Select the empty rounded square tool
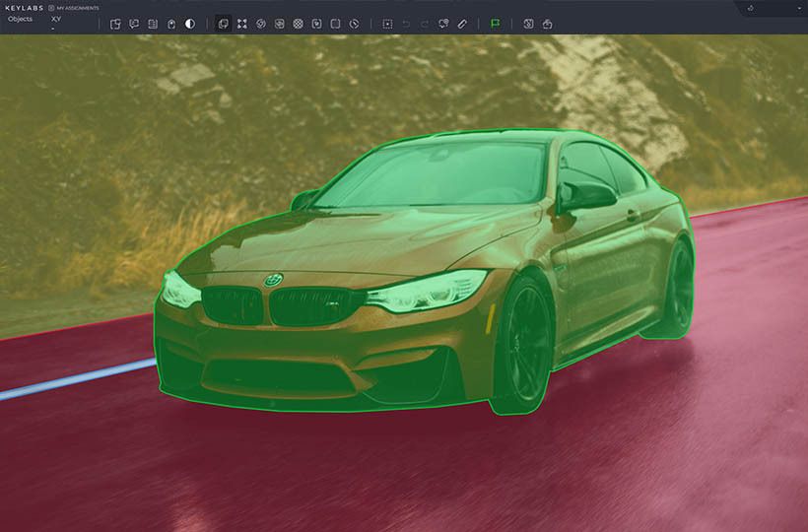808x532 pixels. coord(335,24)
